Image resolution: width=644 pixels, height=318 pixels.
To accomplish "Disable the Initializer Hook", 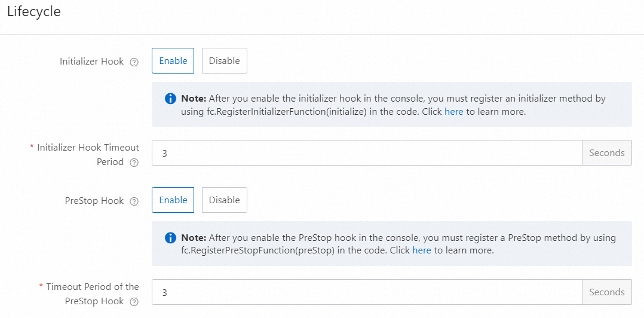I will click(x=224, y=61).
